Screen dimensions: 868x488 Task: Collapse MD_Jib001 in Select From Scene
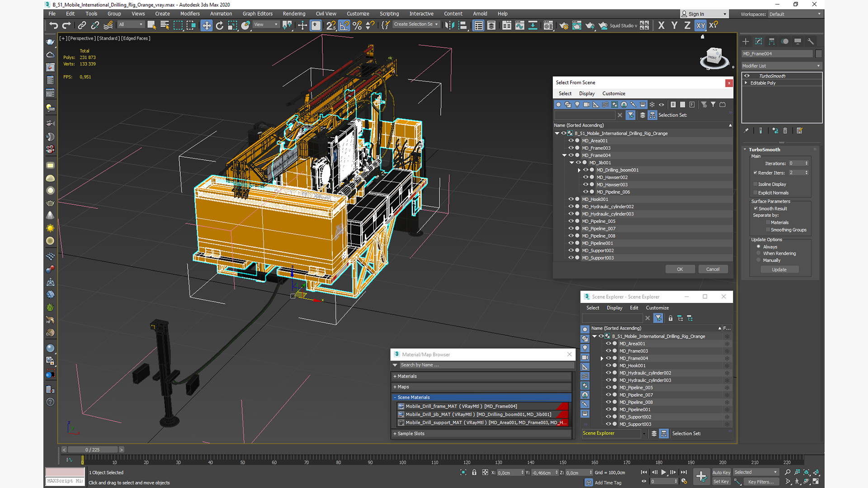pyautogui.click(x=572, y=163)
